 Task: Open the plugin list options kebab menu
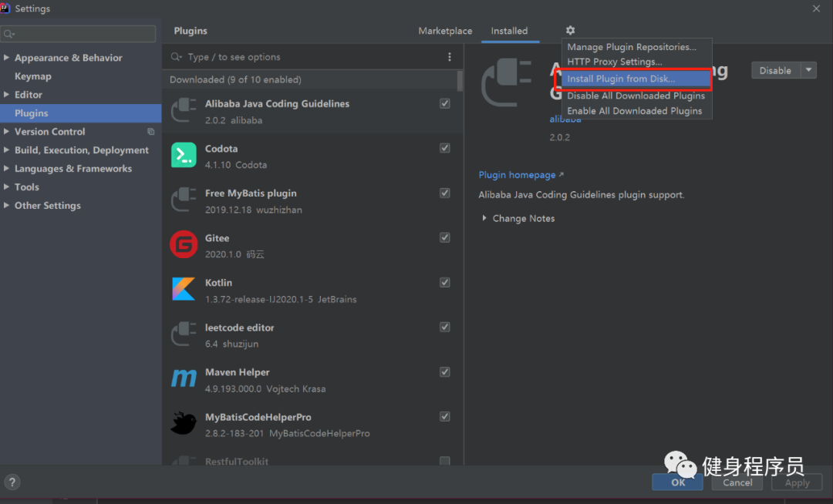450,57
